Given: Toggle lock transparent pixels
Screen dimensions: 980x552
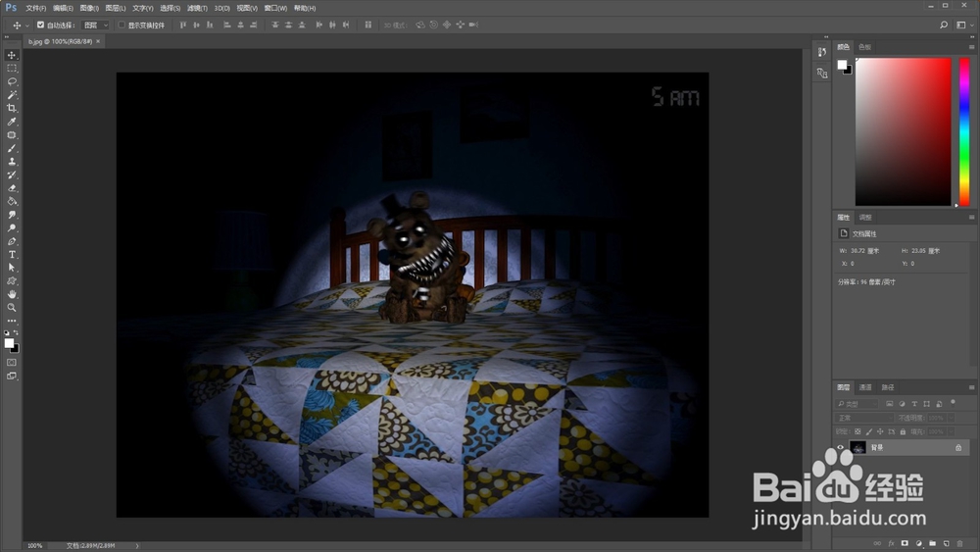Looking at the screenshot, I should pos(857,432).
